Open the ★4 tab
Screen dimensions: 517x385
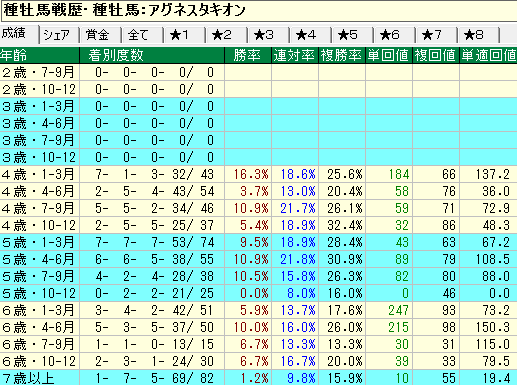tap(310, 35)
